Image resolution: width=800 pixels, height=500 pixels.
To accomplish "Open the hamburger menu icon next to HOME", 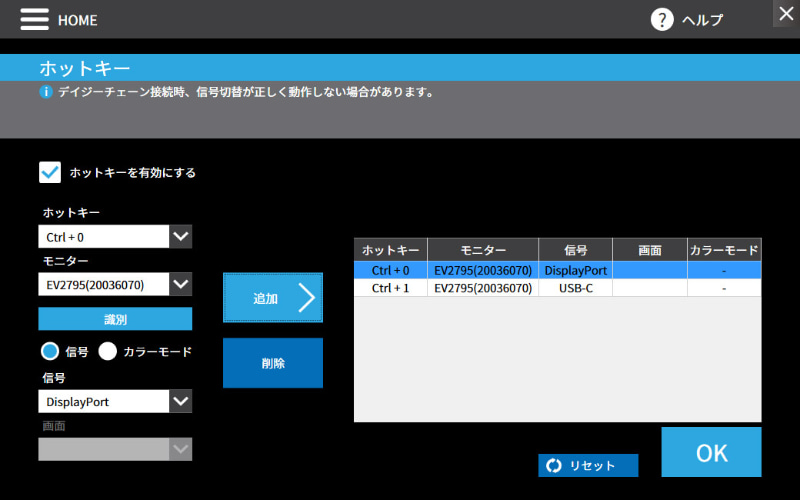I will (x=34, y=19).
